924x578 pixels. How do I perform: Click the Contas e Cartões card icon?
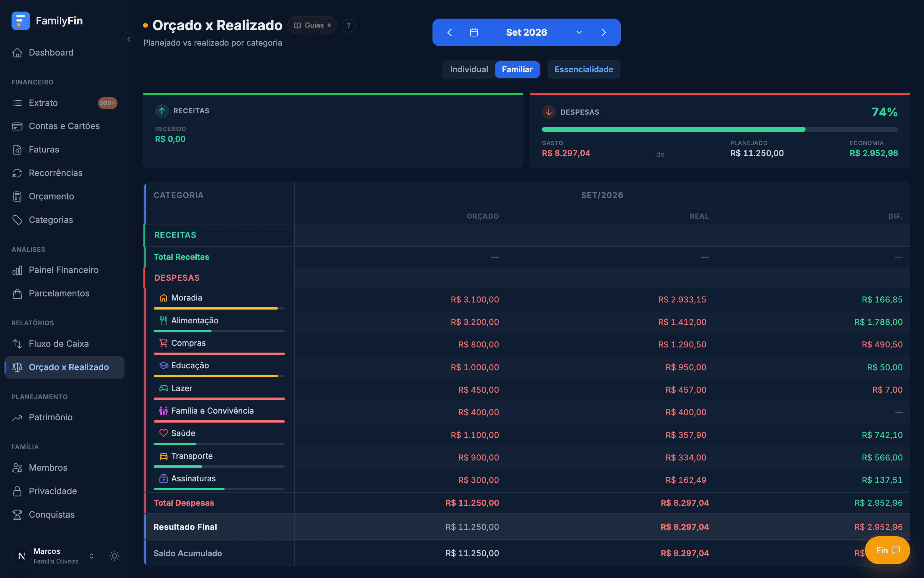17,126
